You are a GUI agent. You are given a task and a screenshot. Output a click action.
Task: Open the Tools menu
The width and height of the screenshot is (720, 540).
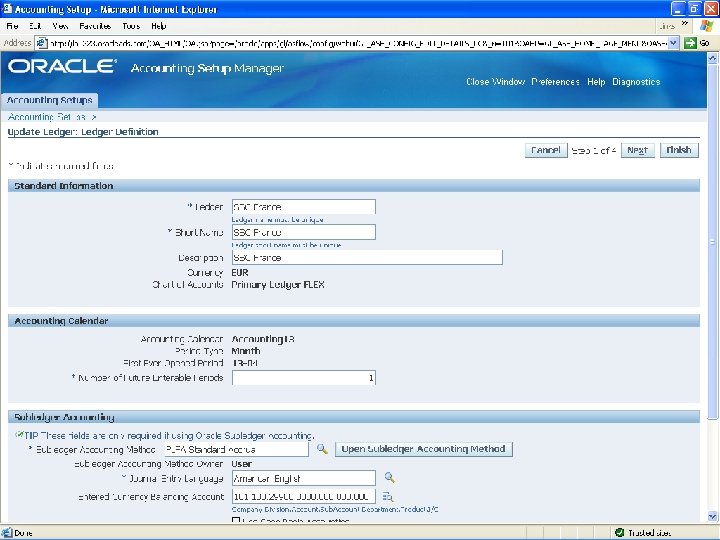pyautogui.click(x=131, y=26)
